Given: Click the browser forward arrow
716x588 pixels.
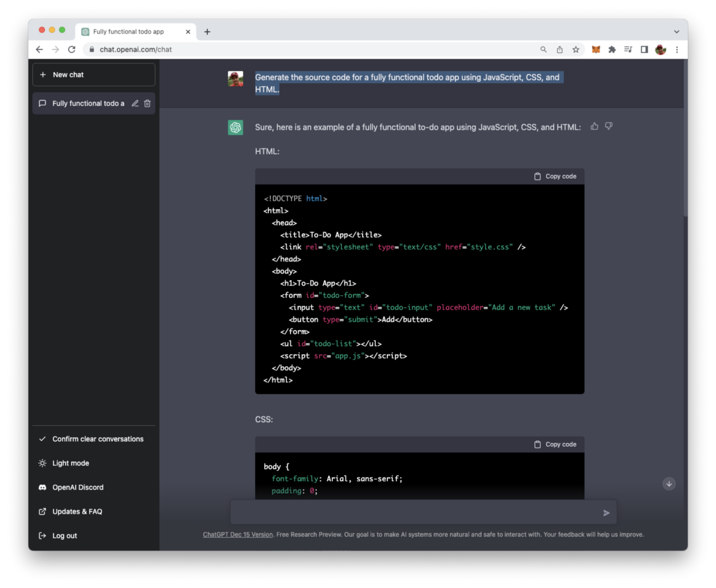Looking at the screenshot, I should [56, 50].
